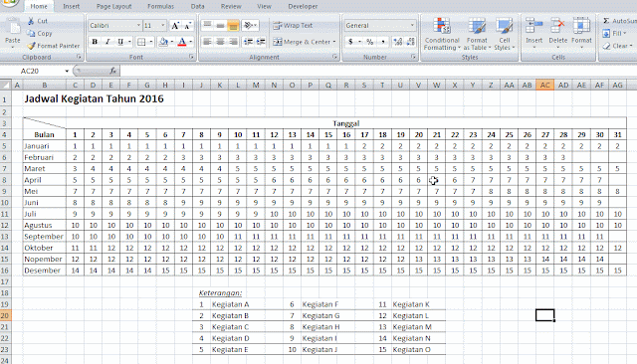
Task: Toggle Bold formatting
Action: pos(95,42)
